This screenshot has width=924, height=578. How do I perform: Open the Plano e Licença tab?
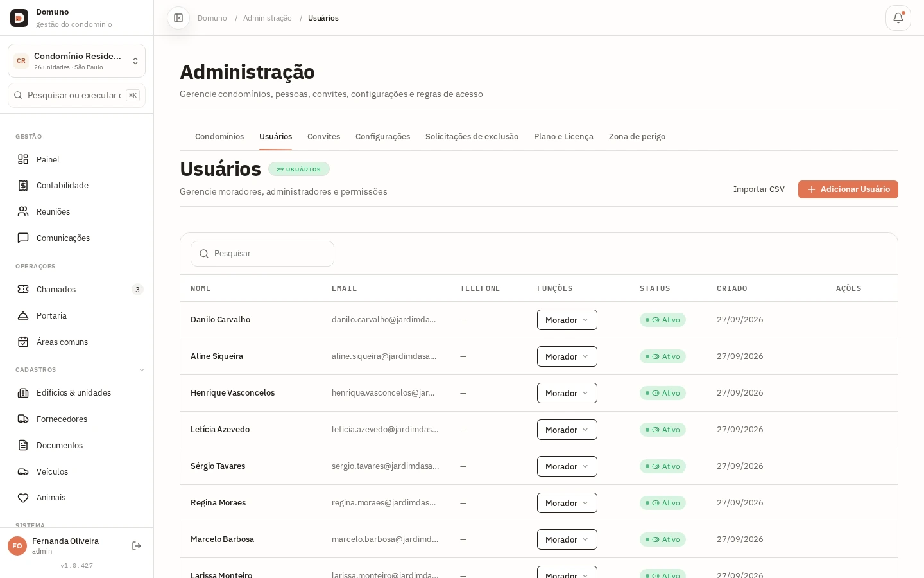pyautogui.click(x=563, y=137)
